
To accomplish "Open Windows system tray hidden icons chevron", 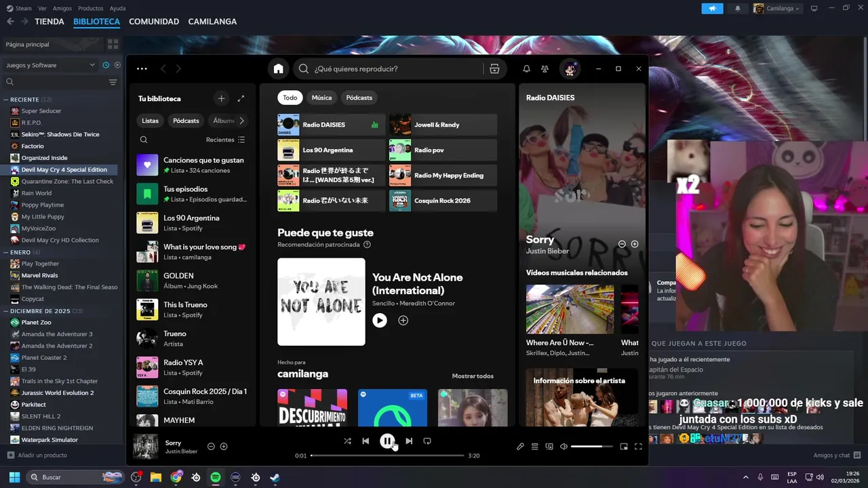I will click(746, 477).
